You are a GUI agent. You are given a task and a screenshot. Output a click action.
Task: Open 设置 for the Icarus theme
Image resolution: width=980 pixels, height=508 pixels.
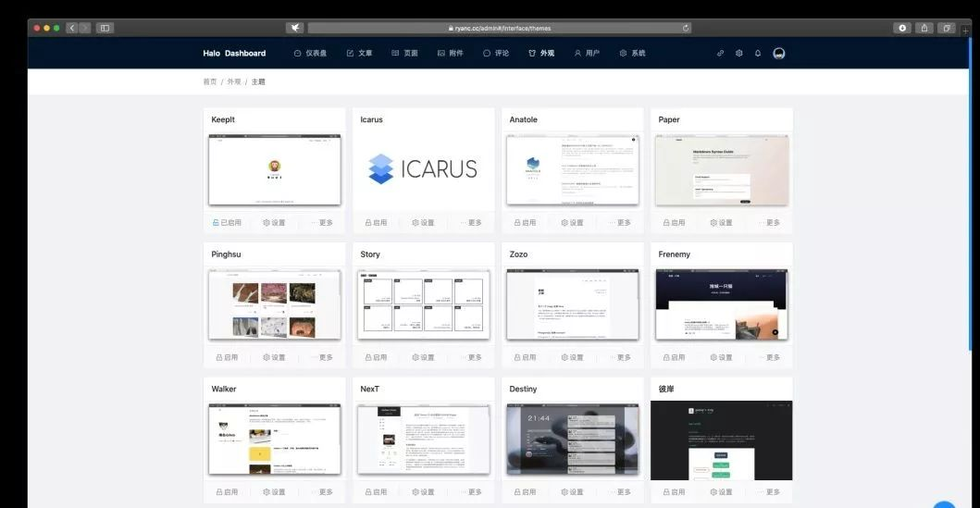(x=423, y=222)
